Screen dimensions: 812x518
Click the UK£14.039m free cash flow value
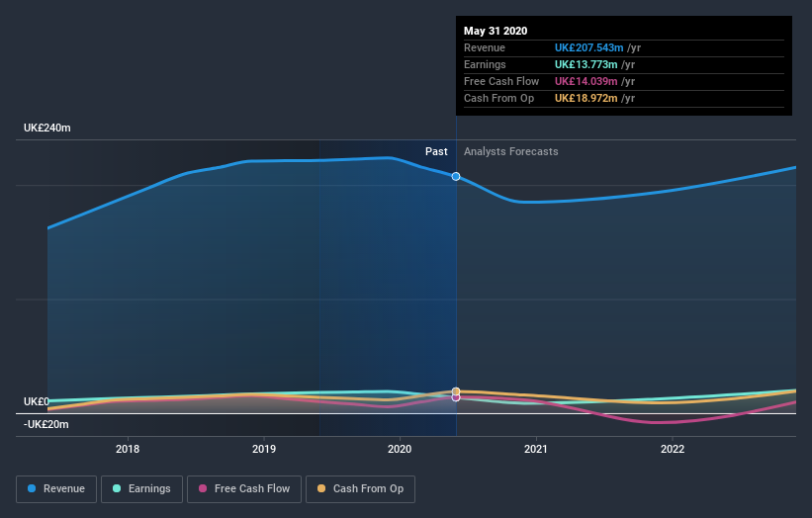(586, 81)
